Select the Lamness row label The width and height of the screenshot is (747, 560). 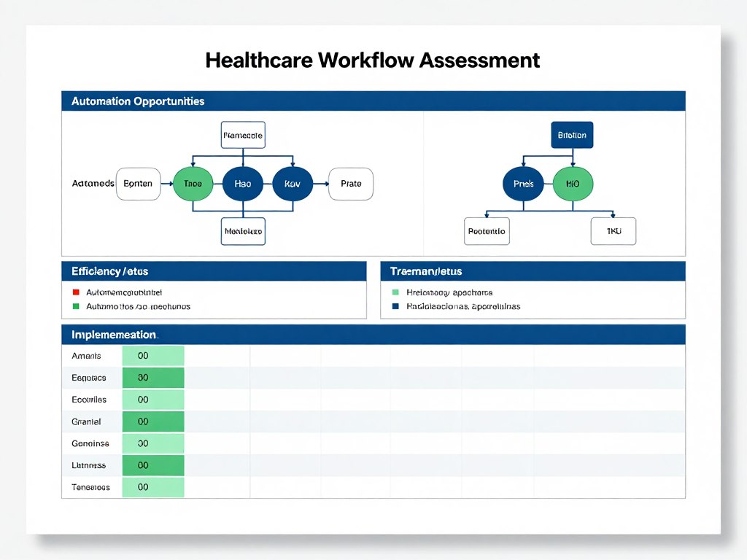tap(88, 465)
